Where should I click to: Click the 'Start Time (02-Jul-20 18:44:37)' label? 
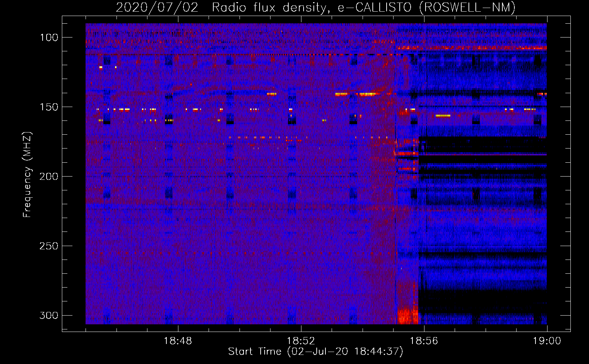(x=316, y=352)
